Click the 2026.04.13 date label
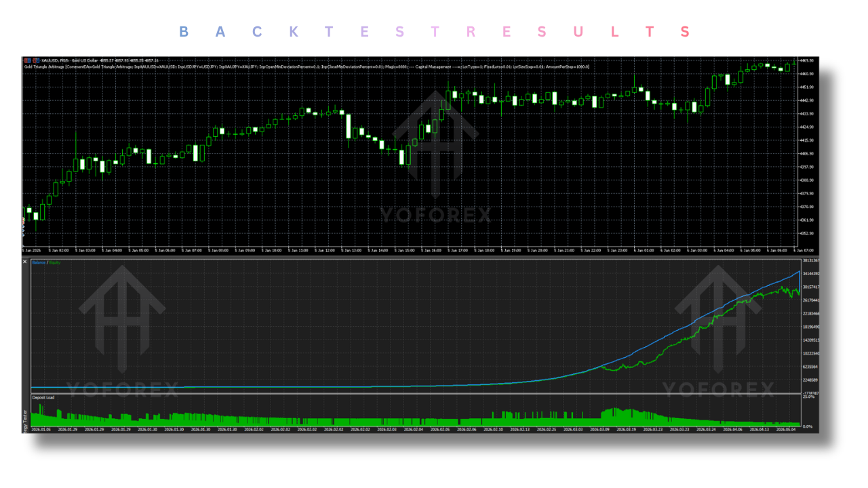 [x=758, y=429]
